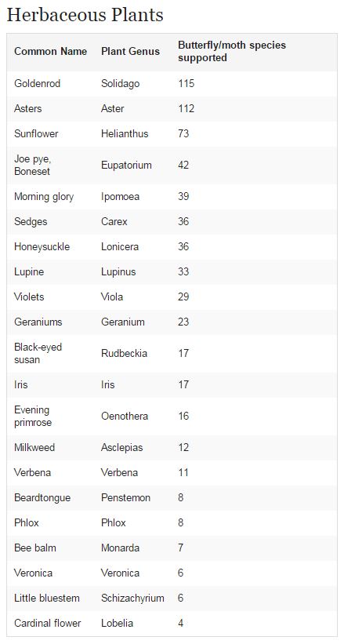Select the Sunflower row name
This screenshot has width=344, height=644.
[36, 133]
